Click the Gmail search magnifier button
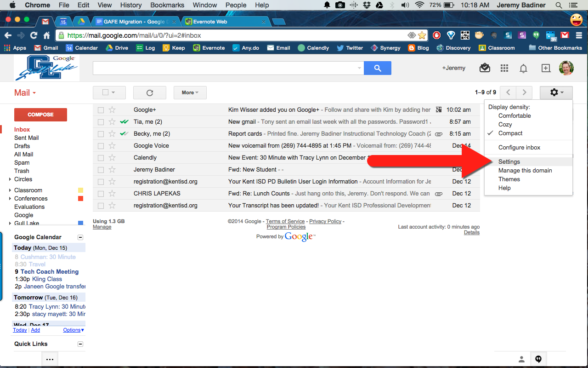 pos(377,68)
